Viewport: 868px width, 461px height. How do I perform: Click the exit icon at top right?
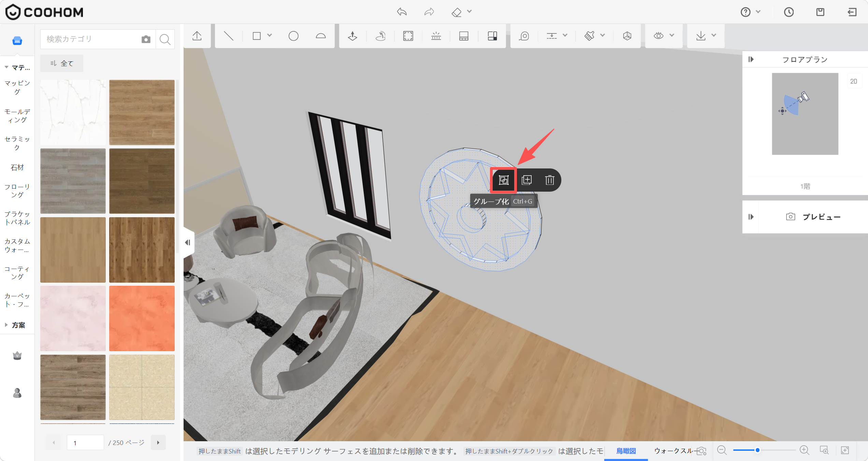point(852,12)
